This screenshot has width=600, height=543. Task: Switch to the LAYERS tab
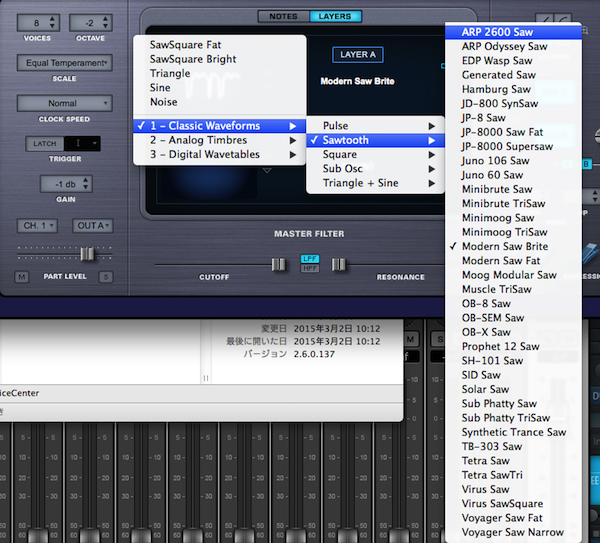pos(335,16)
